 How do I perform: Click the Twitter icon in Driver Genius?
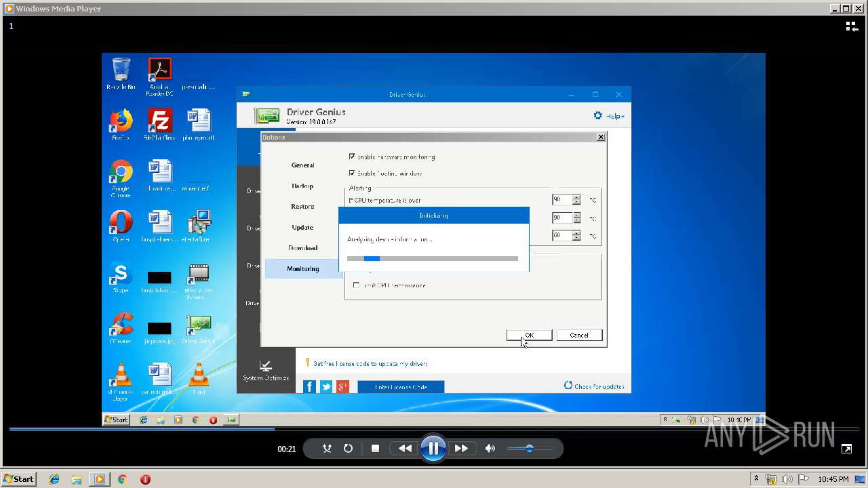326,387
